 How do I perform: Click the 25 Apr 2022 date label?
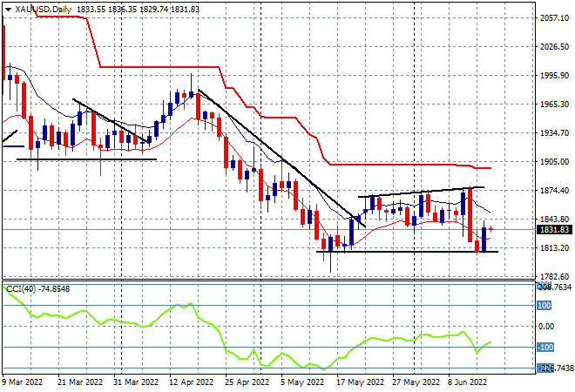coord(247,382)
